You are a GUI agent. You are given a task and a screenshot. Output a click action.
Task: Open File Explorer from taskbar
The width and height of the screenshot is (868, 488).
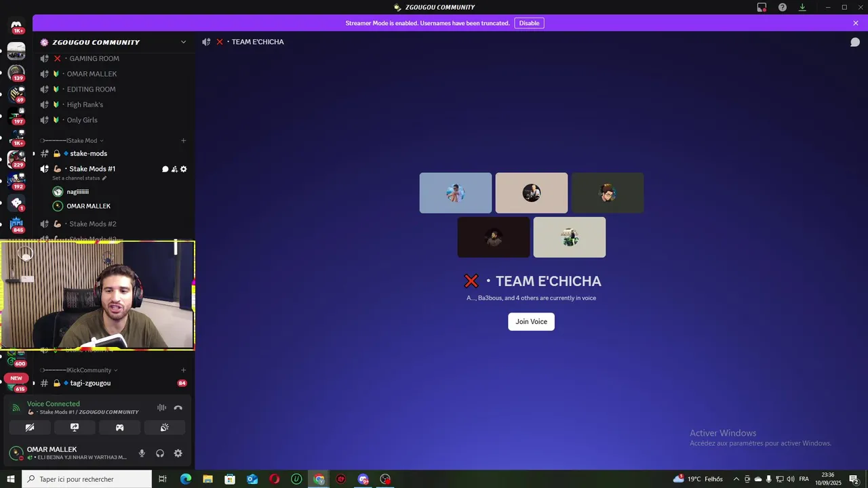pos(208,479)
